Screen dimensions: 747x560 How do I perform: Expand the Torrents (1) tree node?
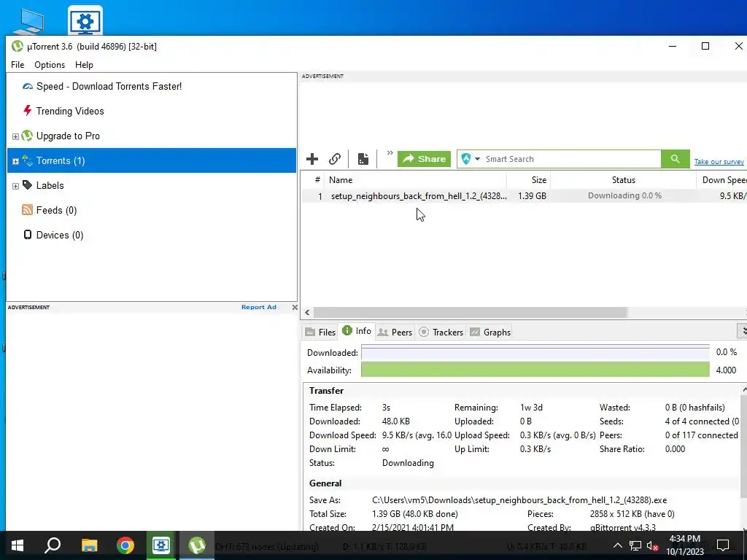tap(15, 161)
